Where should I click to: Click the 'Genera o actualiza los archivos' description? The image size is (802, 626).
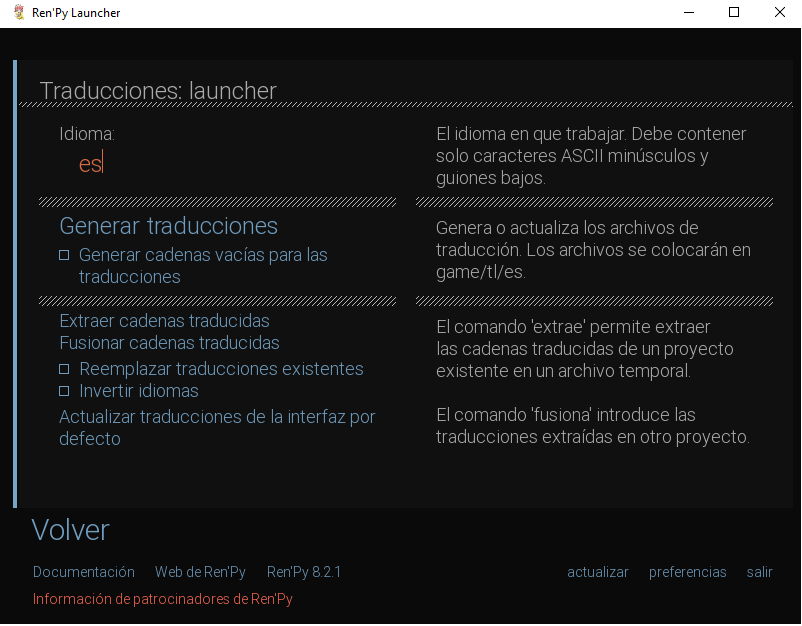tap(593, 250)
